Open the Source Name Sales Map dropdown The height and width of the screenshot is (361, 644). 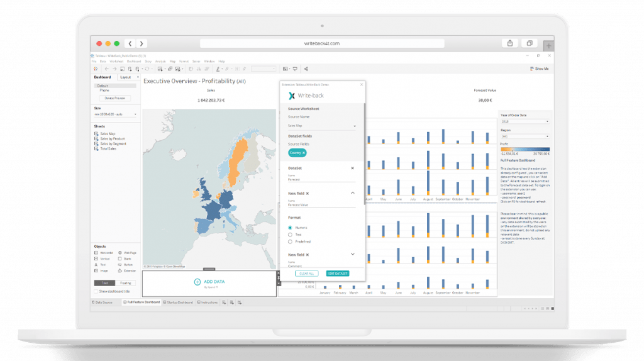click(321, 126)
